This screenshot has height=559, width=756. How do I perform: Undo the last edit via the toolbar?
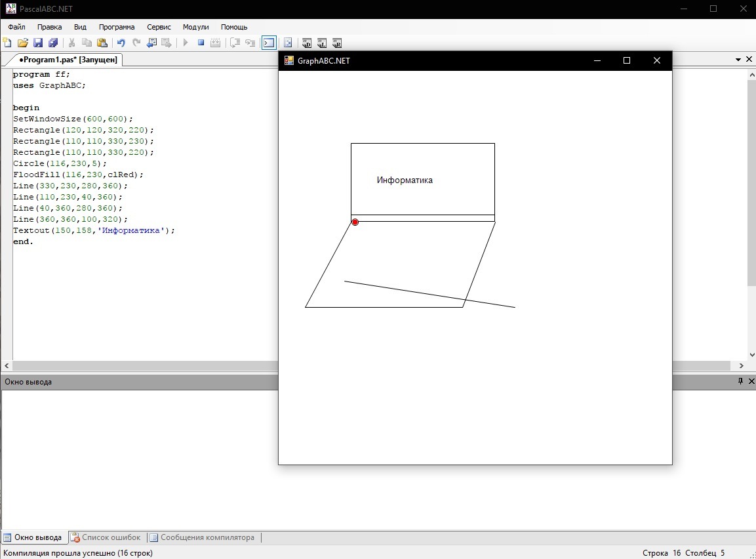121,43
